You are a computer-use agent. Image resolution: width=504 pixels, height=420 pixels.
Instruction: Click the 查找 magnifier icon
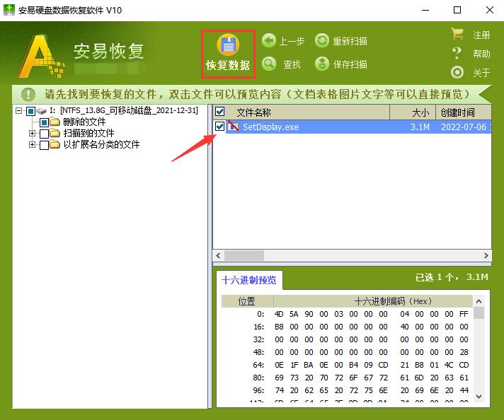(x=269, y=64)
